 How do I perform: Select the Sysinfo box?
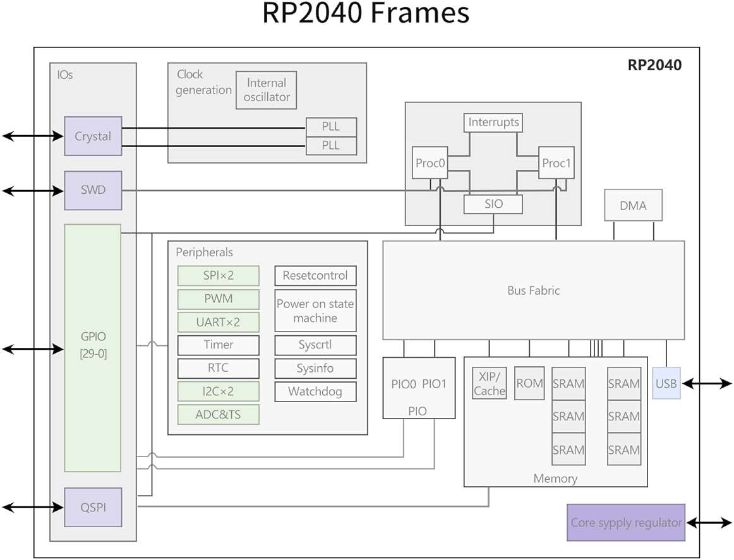pyautogui.click(x=315, y=368)
